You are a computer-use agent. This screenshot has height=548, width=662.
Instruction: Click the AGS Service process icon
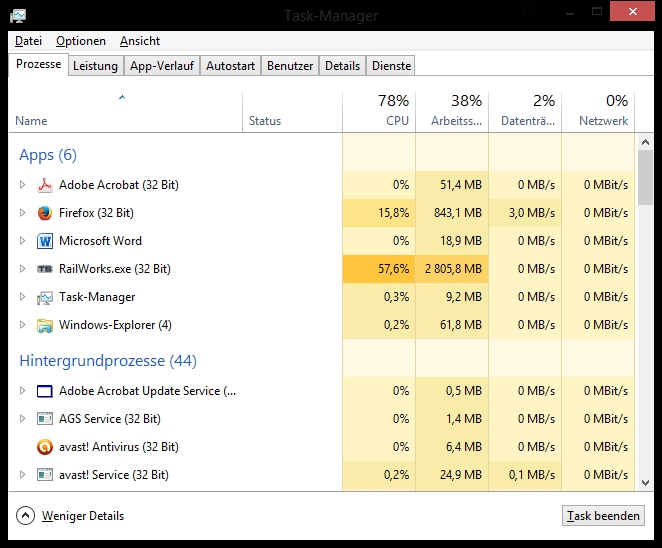click(x=44, y=419)
